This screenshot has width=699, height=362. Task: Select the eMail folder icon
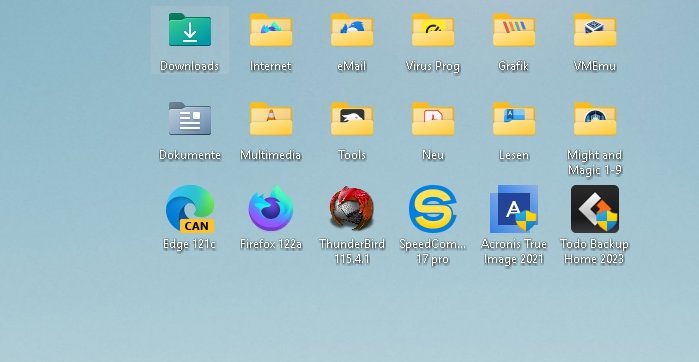[352, 29]
